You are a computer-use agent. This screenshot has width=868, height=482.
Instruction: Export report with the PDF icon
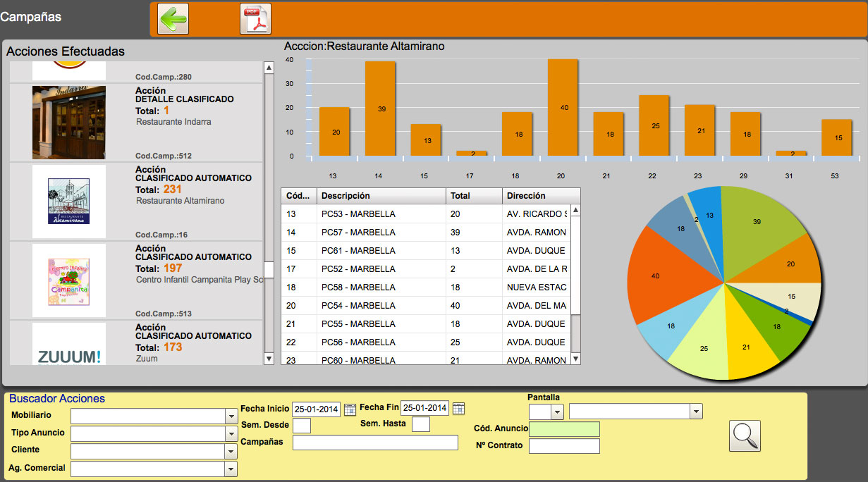(x=255, y=19)
